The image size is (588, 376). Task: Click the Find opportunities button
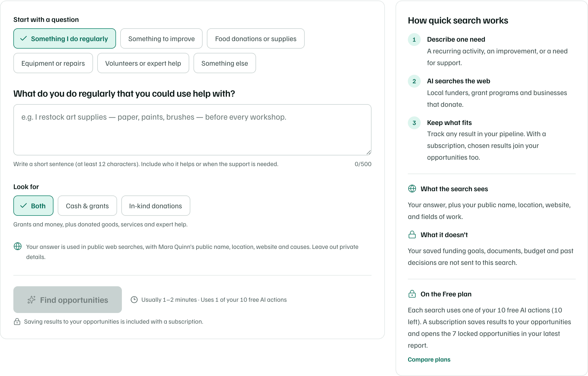point(68,300)
